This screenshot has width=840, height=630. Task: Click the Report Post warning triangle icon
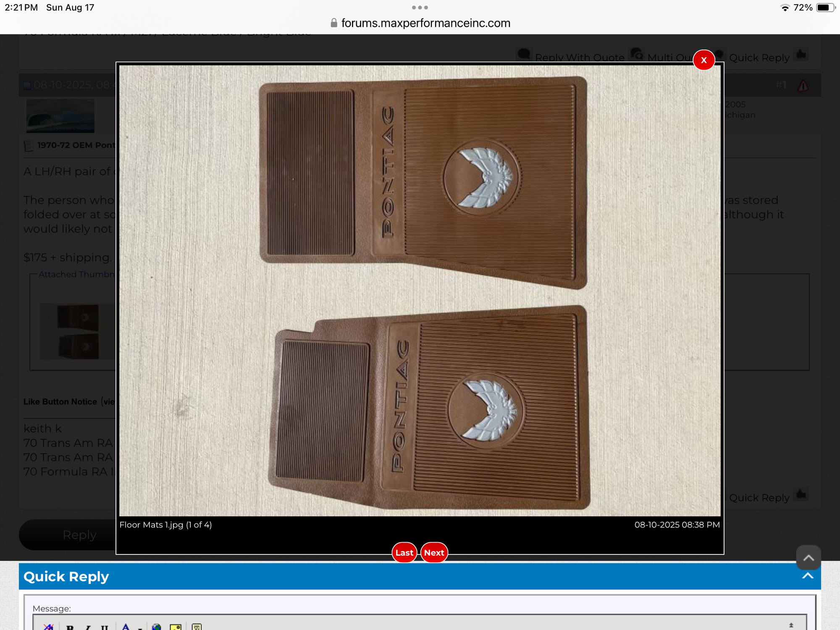point(803,86)
